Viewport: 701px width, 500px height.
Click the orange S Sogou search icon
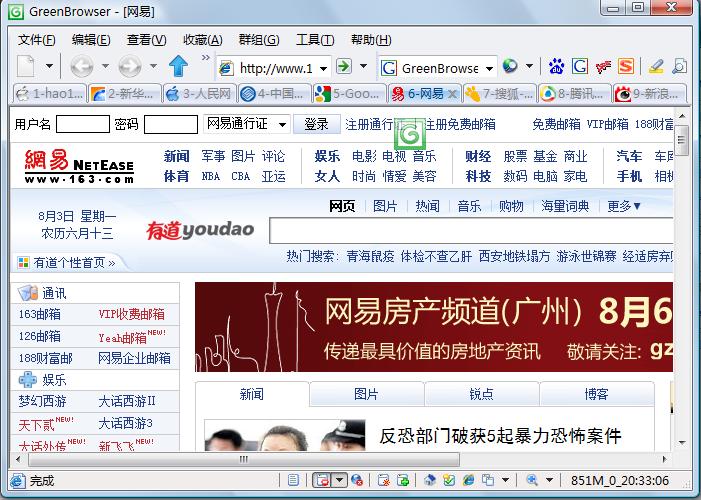point(626,67)
